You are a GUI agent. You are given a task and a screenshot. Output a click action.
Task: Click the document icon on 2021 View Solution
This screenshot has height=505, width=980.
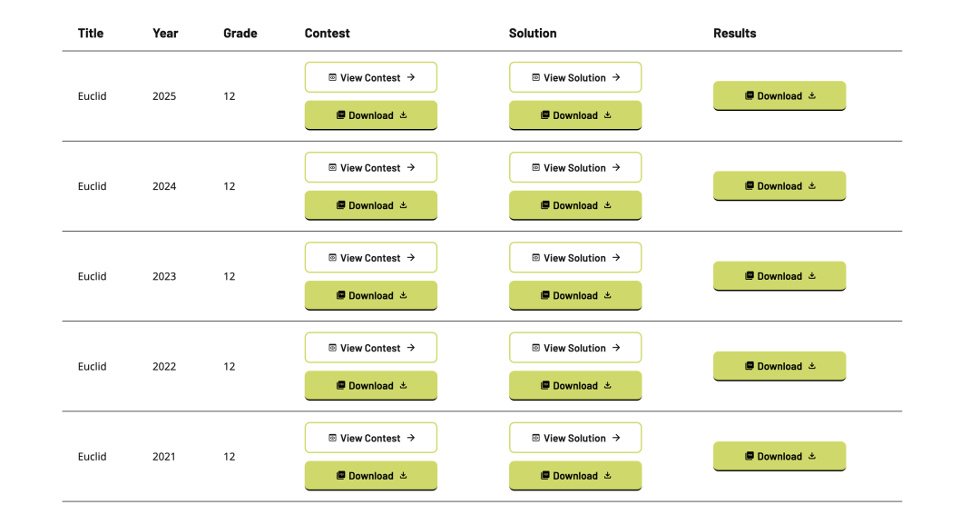pos(536,438)
